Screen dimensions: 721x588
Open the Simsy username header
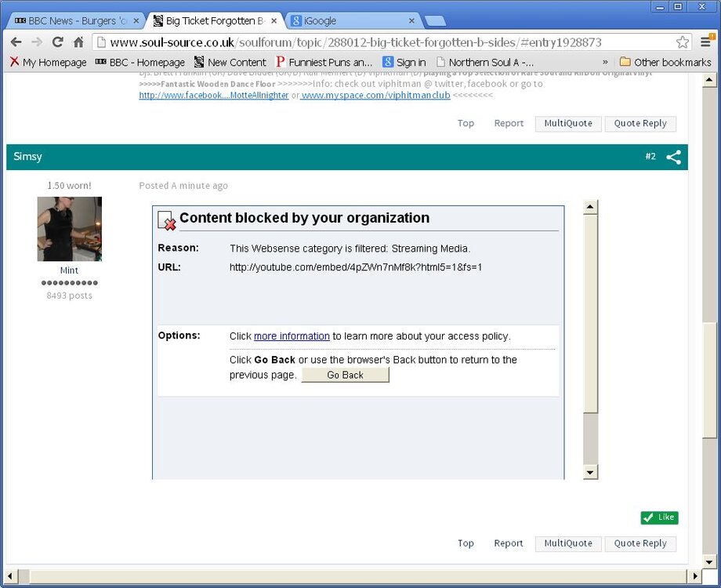(x=27, y=157)
